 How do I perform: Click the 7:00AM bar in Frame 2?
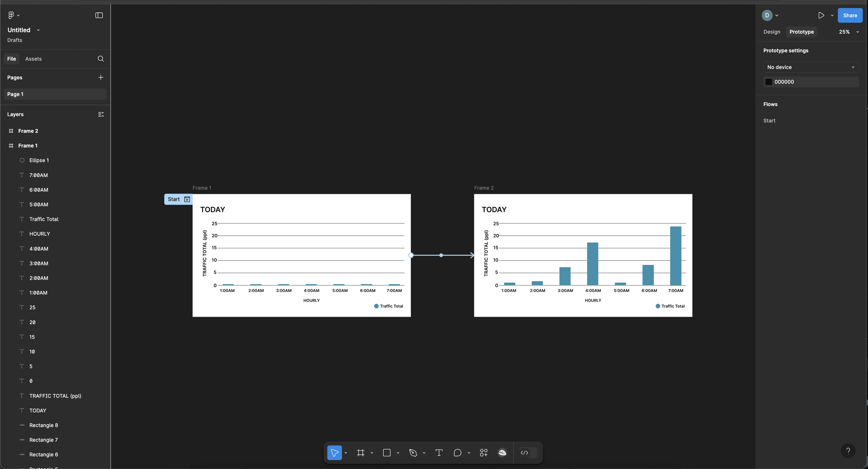coord(676,256)
